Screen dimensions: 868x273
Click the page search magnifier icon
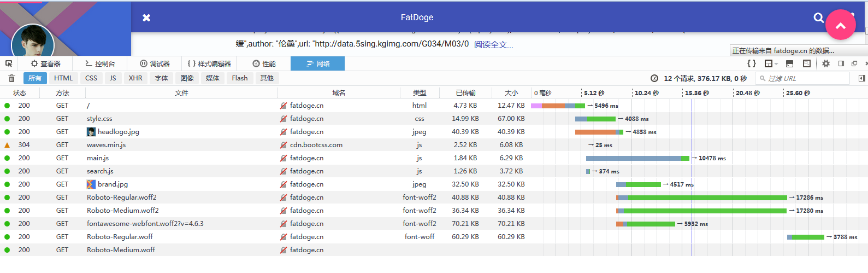[x=818, y=18]
